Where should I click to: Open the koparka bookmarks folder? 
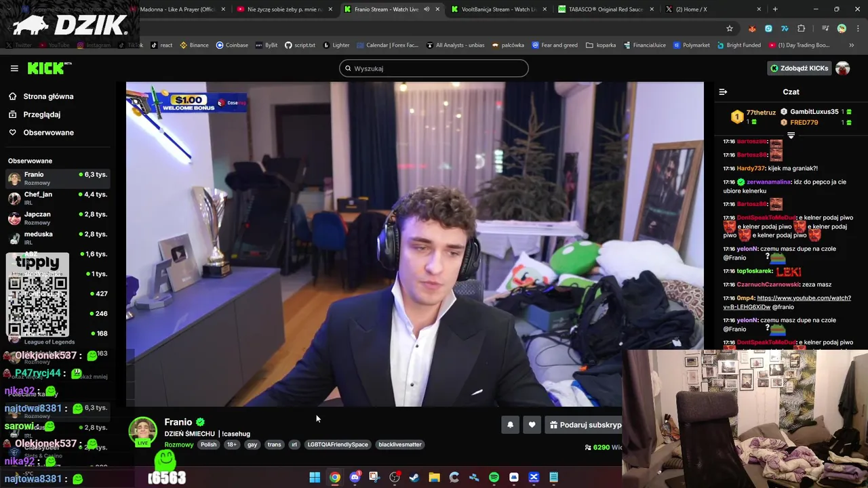pyautogui.click(x=601, y=45)
